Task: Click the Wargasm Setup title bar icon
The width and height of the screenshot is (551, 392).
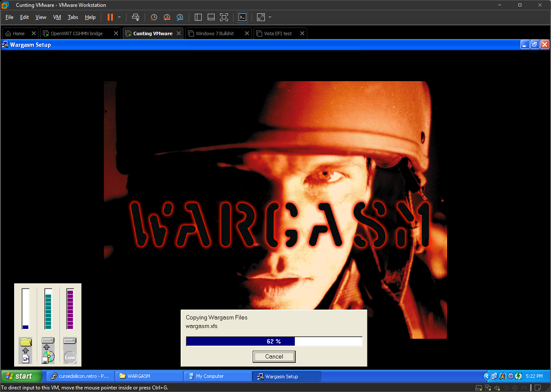Action: (6, 44)
